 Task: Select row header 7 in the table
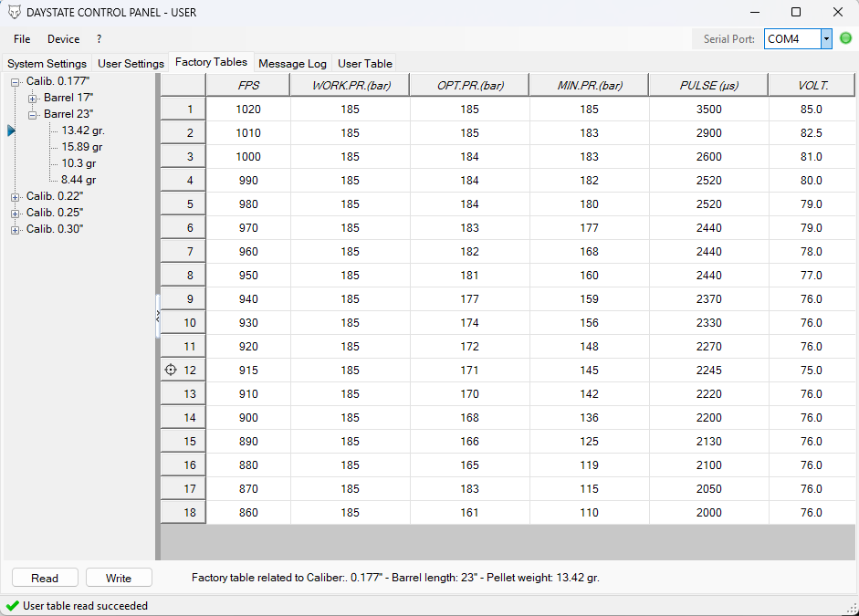click(183, 251)
